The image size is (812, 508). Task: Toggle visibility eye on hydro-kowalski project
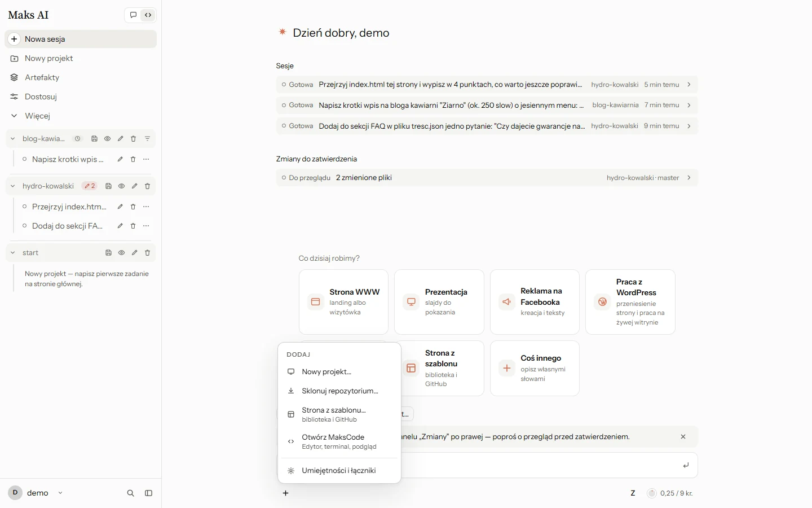[121, 186]
